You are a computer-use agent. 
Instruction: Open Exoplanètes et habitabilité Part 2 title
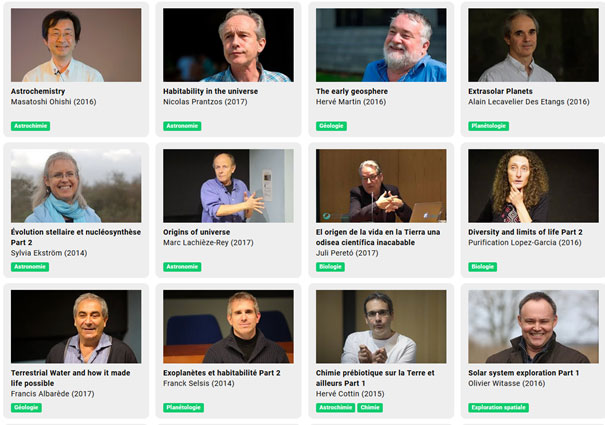[x=221, y=373]
